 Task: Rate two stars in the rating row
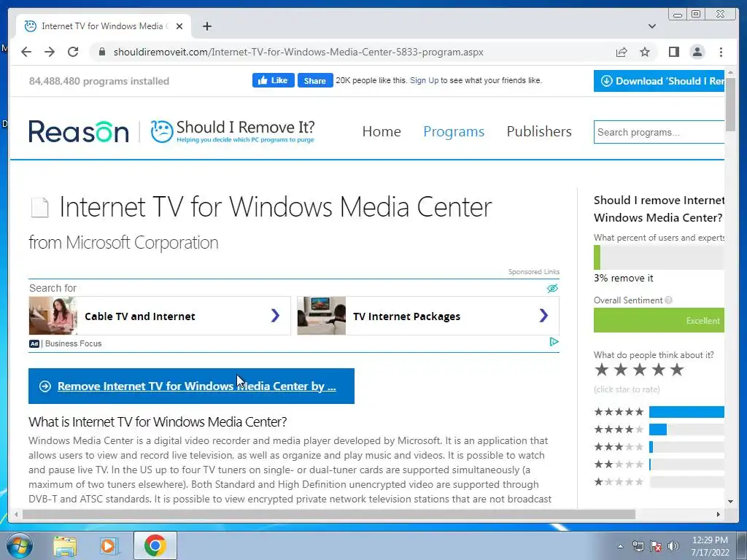(620, 370)
